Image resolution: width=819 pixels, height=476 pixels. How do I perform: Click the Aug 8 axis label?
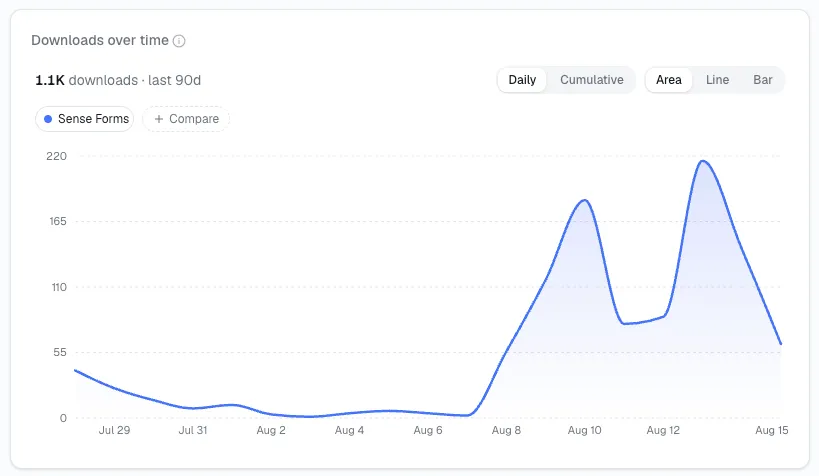506,430
